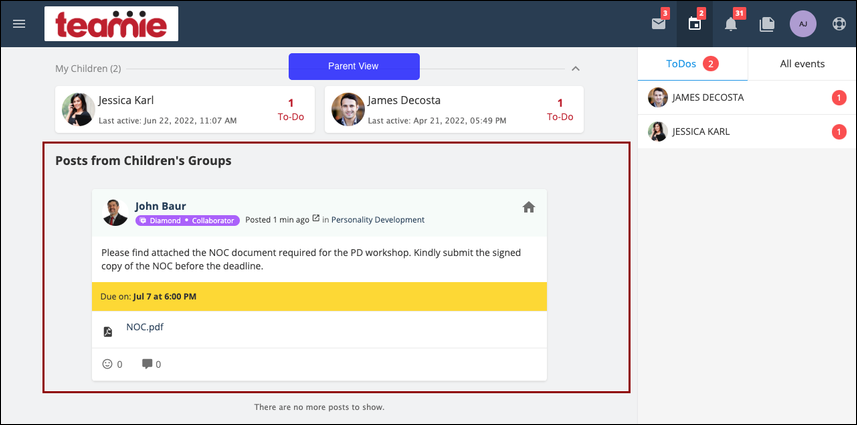The width and height of the screenshot is (857, 425).
Task: Open the messages envelope icon
Action: (x=659, y=24)
